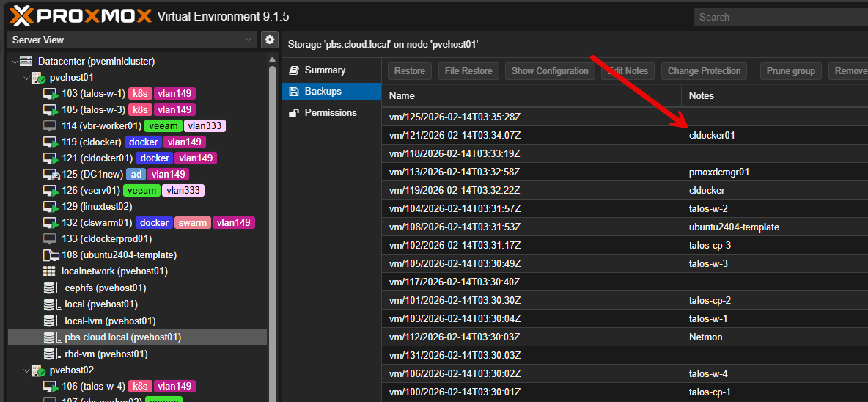Open the Summary tab
Screen dimensions: 868x402
point(331,70)
